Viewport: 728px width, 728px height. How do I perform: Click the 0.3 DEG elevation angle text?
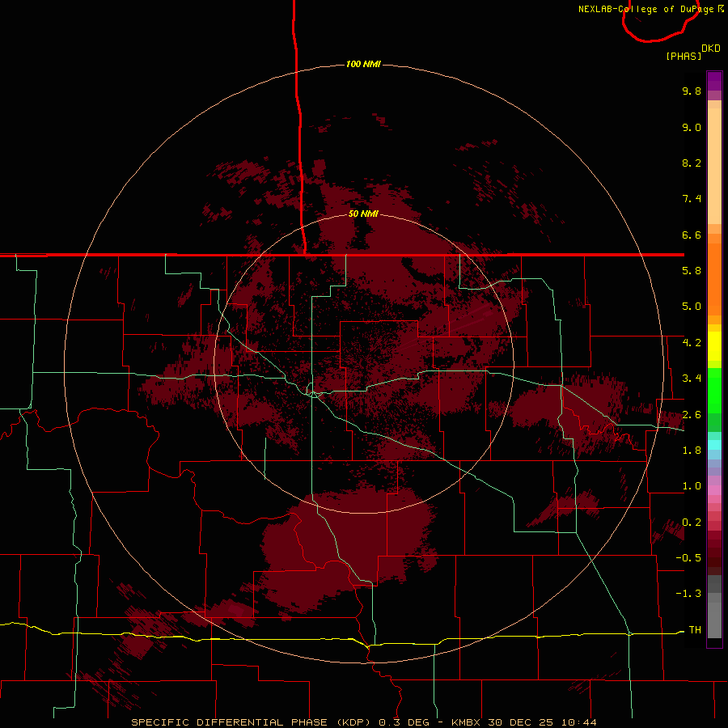(404, 722)
